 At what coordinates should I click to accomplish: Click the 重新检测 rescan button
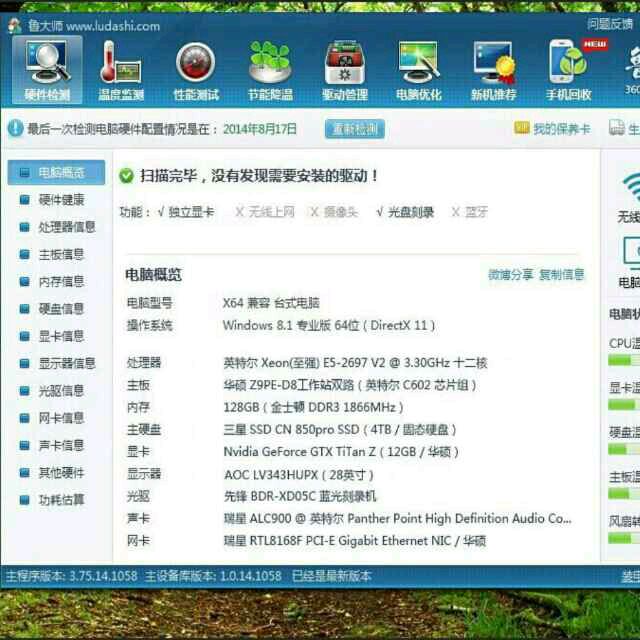pos(355,129)
